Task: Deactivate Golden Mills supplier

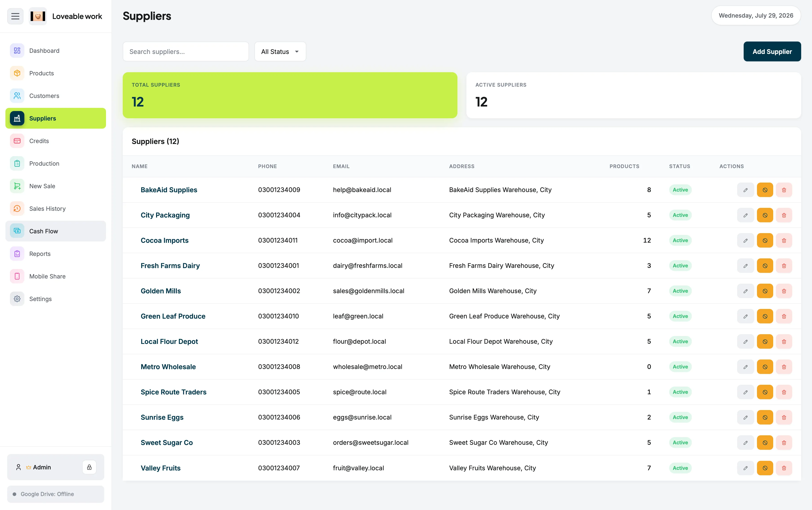Action: click(x=765, y=291)
